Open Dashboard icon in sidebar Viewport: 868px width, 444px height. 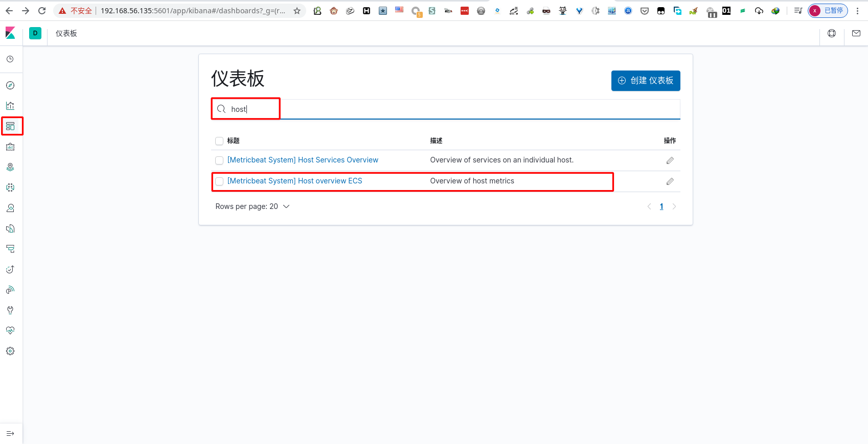(x=10, y=126)
